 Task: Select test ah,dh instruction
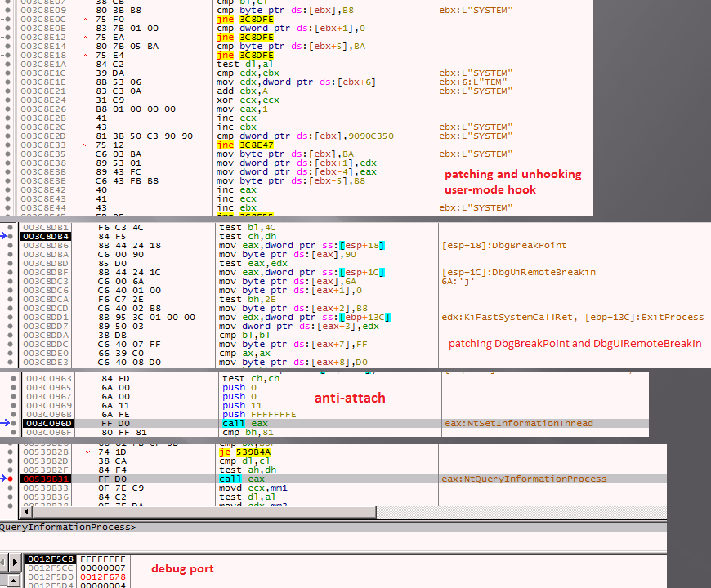(x=248, y=470)
